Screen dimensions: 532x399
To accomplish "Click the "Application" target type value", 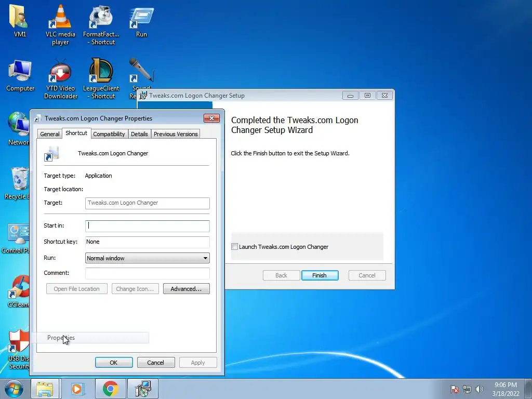I will coord(98,176).
